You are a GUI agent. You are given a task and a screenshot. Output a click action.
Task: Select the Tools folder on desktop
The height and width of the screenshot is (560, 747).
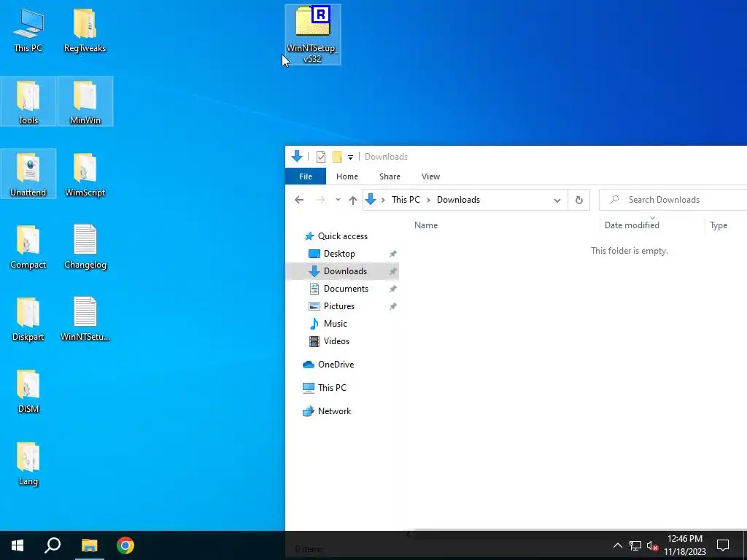click(28, 102)
